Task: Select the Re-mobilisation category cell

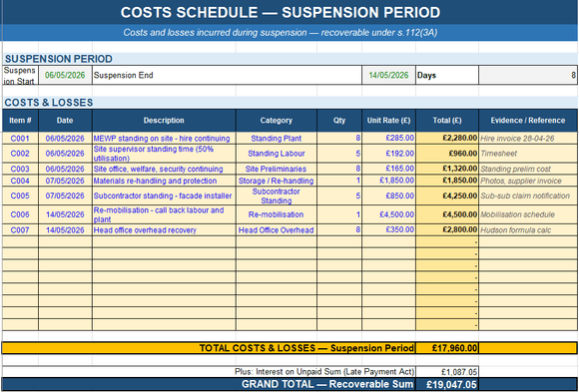Action: pyautogui.click(x=277, y=214)
